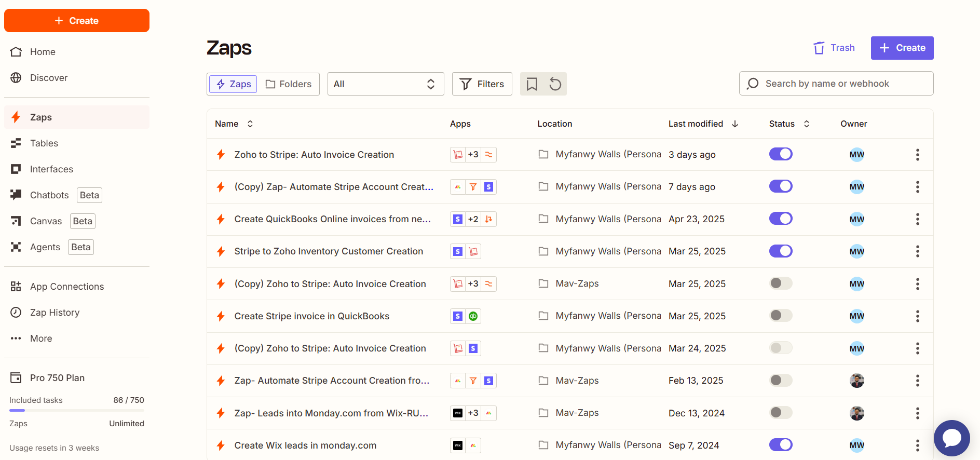Image resolution: width=980 pixels, height=460 pixels.
Task: Click the +3 apps badge on Zoho to Stripe row
Action: [x=473, y=155]
